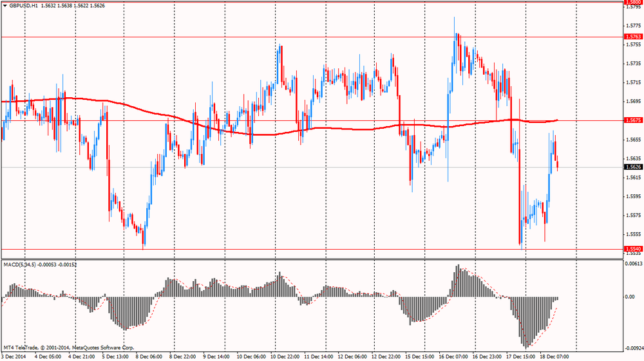The height and width of the screenshot is (361, 644).
Task: Click the 0.00 zero level on MACD scale
Action: (630, 297)
